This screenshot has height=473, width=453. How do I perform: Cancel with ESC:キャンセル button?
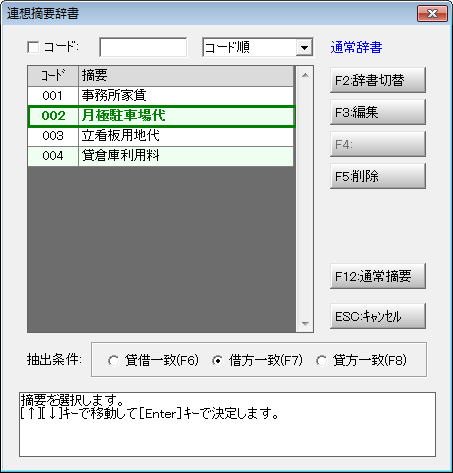[378, 316]
